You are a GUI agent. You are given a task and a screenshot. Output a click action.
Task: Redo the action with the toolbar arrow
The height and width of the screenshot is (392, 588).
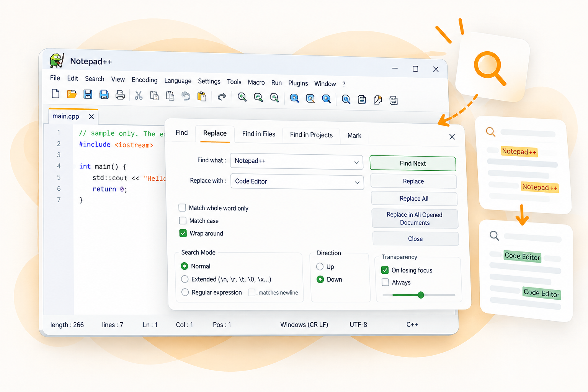coord(222,97)
